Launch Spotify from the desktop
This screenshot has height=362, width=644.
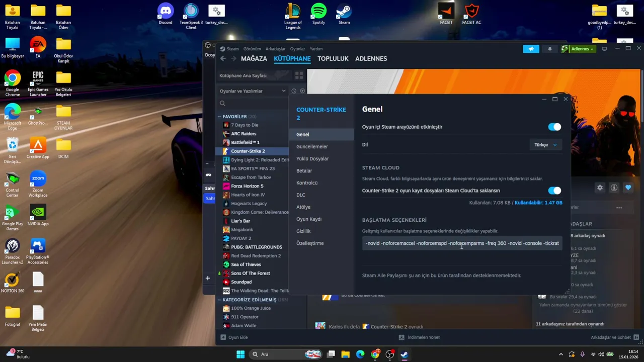point(318,14)
